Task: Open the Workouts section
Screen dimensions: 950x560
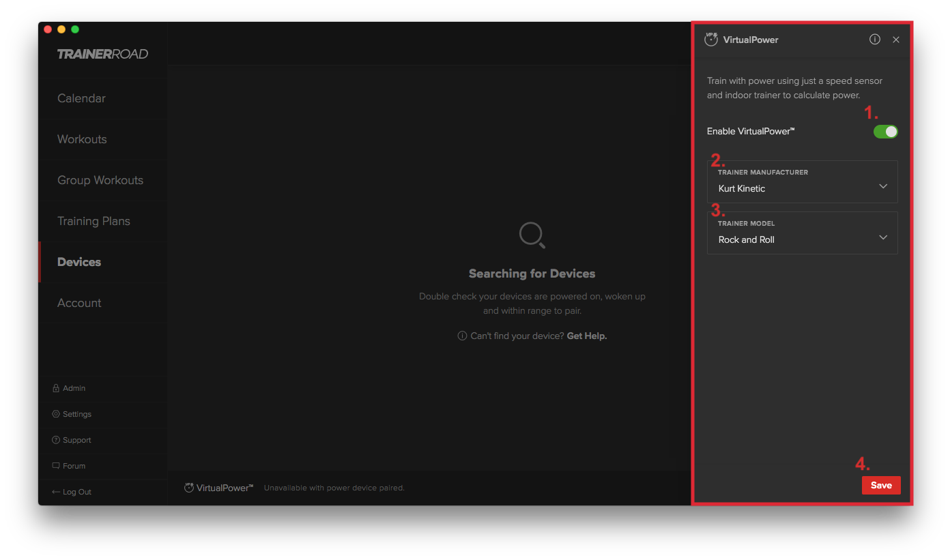Action: 103,139
